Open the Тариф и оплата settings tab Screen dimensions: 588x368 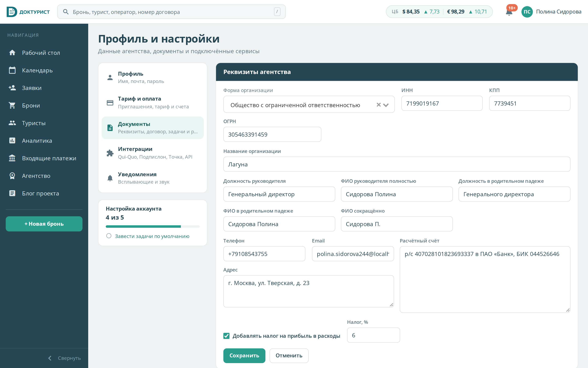point(153,103)
